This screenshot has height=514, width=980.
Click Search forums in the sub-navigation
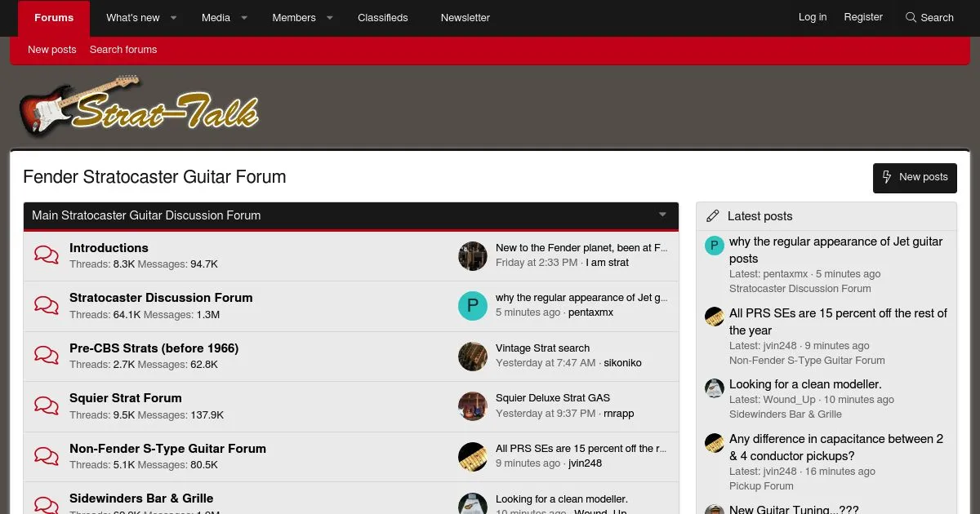pyautogui.click(x=123, y=50)
